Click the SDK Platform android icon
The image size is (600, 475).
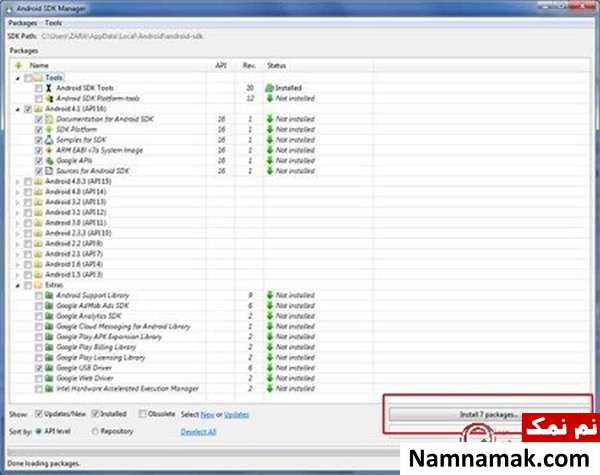pos(49,129)
